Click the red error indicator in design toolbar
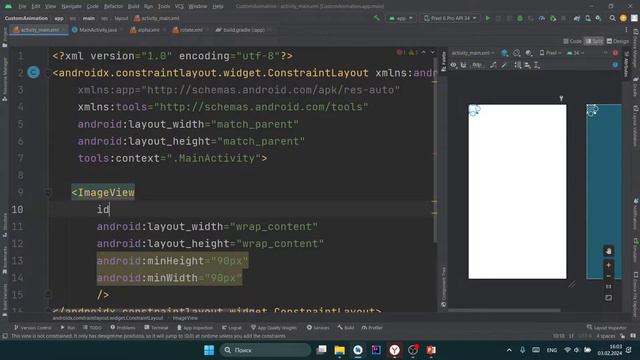 point(615,53)
